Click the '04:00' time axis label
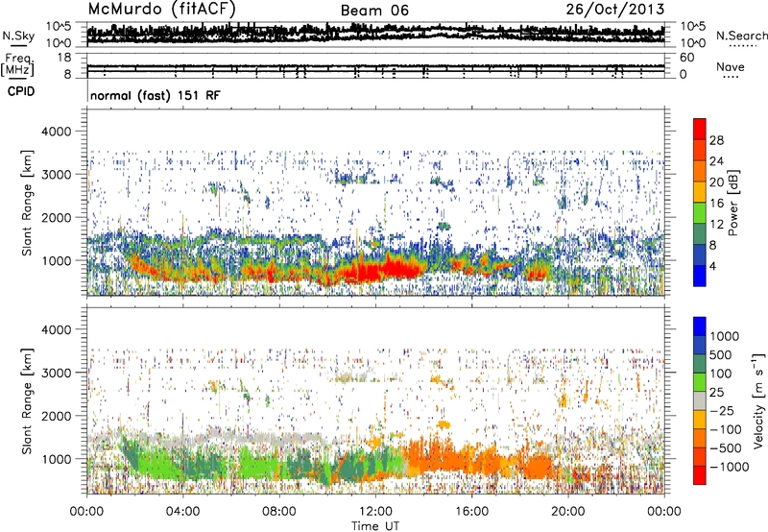Viewport: 768px width, 532px height. pos(182,512)
